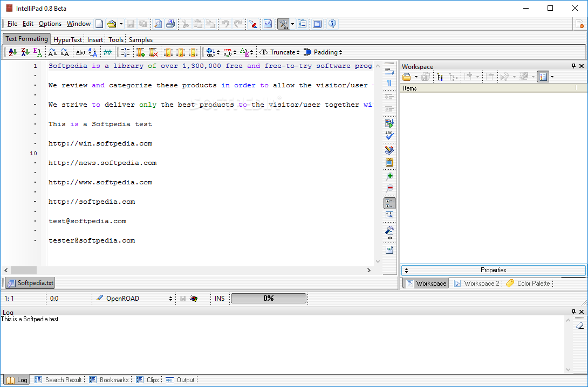588x387 pixels.
Task: Switch to the Workspace 2 tab
Action: (477, 283)
